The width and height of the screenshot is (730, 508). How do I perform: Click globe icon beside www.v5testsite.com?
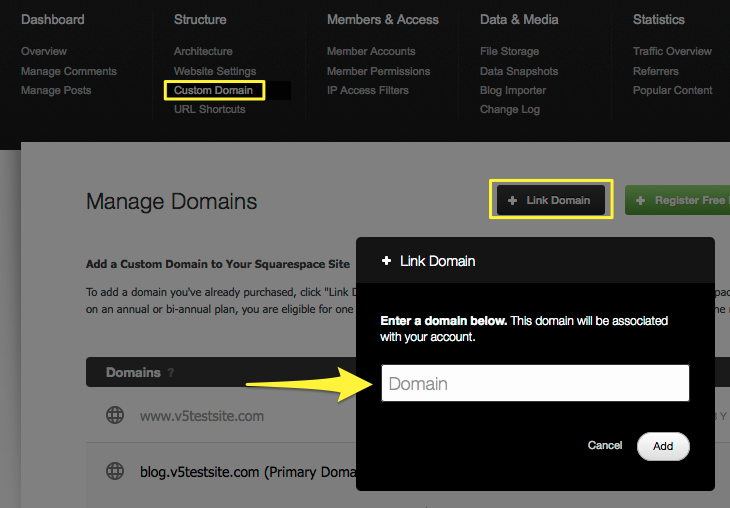(115, 415)
